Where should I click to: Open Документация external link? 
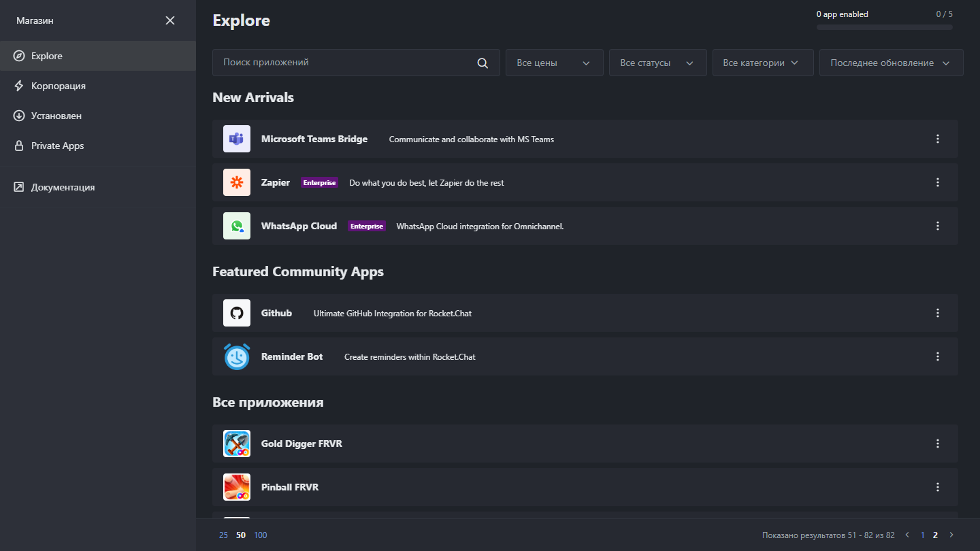point(98,187)
